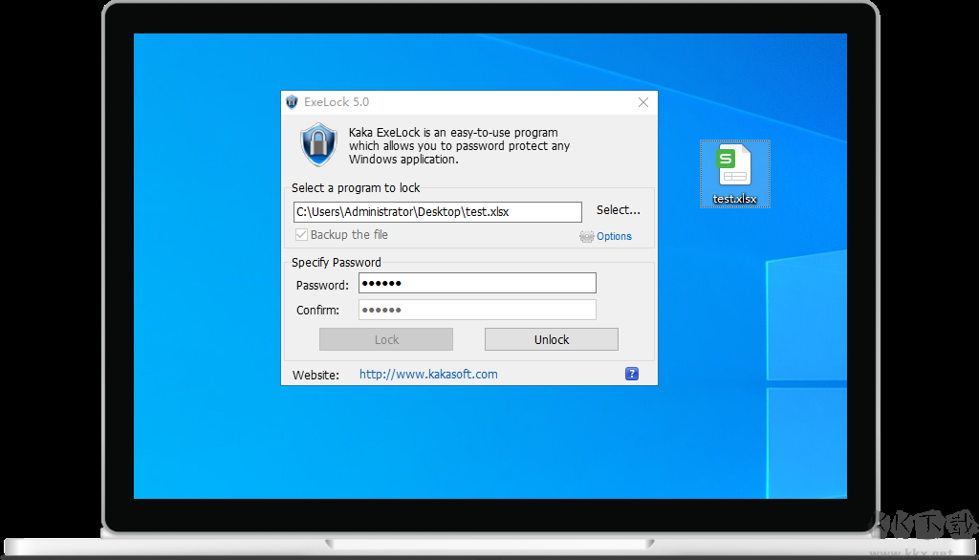Open the Options text link
The height and width of the screenshot is (560, 979).
[x=614, y=236]
